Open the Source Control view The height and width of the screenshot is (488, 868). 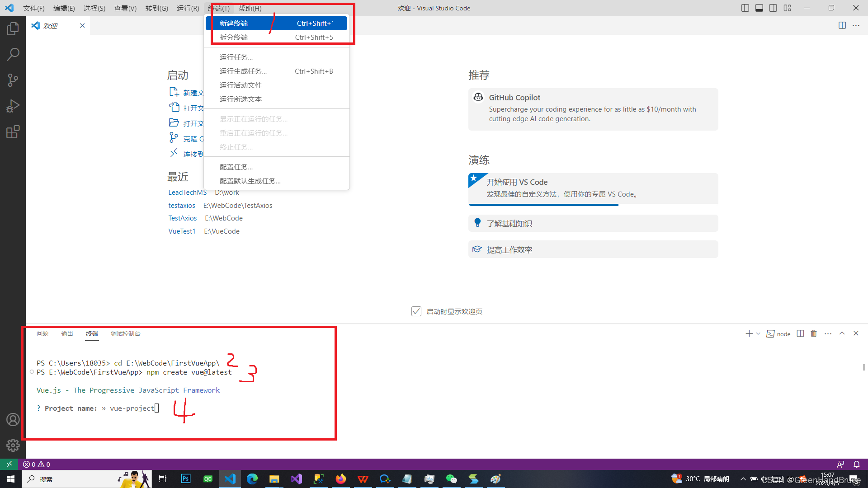[13, 80]
